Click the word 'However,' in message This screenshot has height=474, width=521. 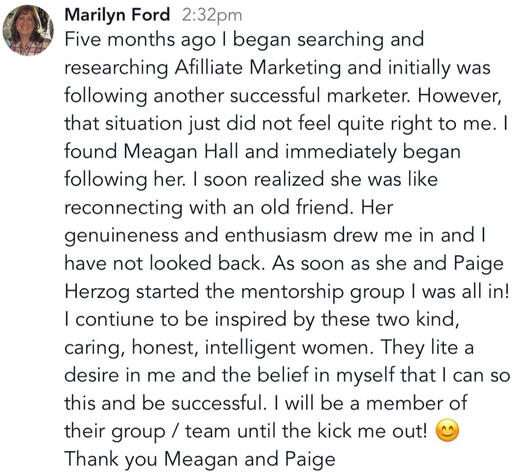(x=460, y=96)
